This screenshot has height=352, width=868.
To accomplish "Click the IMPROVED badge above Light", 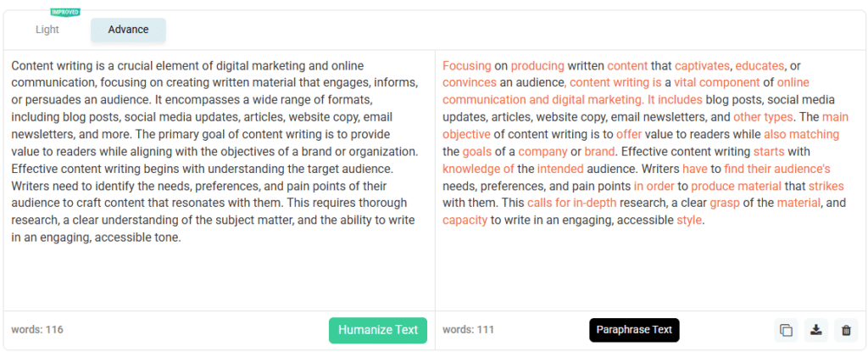I will pyautogui.click(x=64, y=13).
